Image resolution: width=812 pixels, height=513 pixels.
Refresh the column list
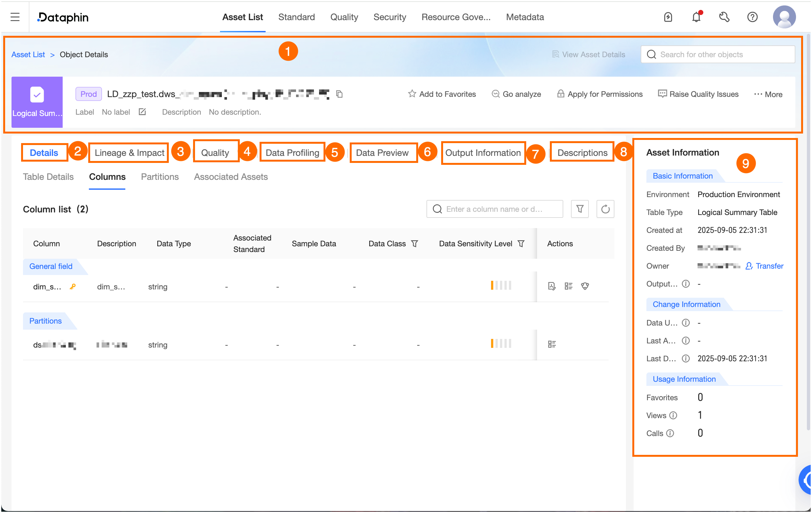pos(605,209)
